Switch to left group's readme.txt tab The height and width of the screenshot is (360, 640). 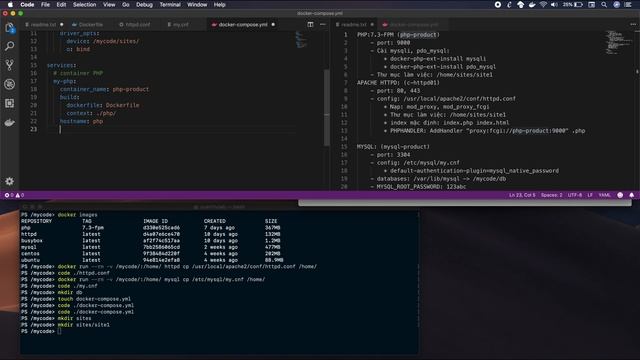43,24
